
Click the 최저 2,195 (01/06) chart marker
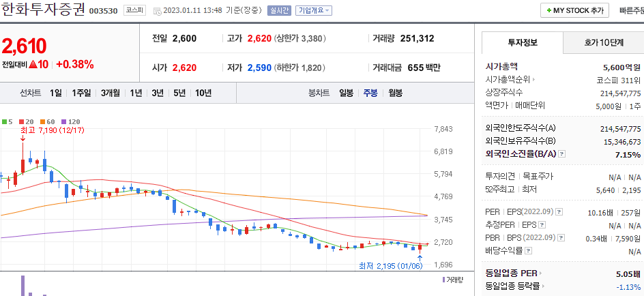point(391,266)
